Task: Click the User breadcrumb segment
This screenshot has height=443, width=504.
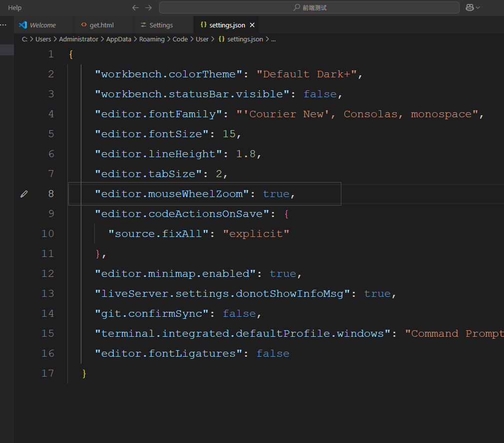Action: (202, 39)
